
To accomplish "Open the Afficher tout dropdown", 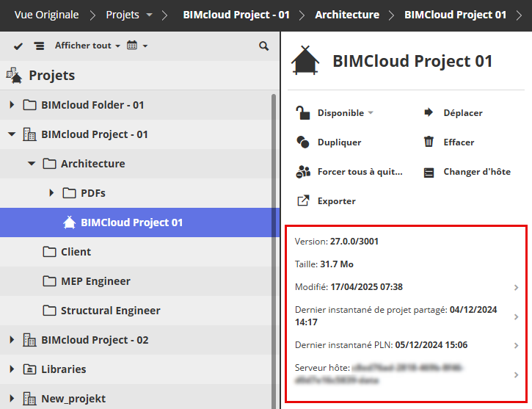I will click(x=87, y=46).
